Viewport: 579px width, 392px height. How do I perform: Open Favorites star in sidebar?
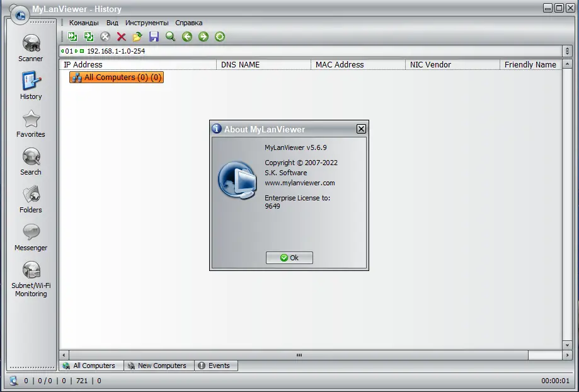click(x=31, y=119)
